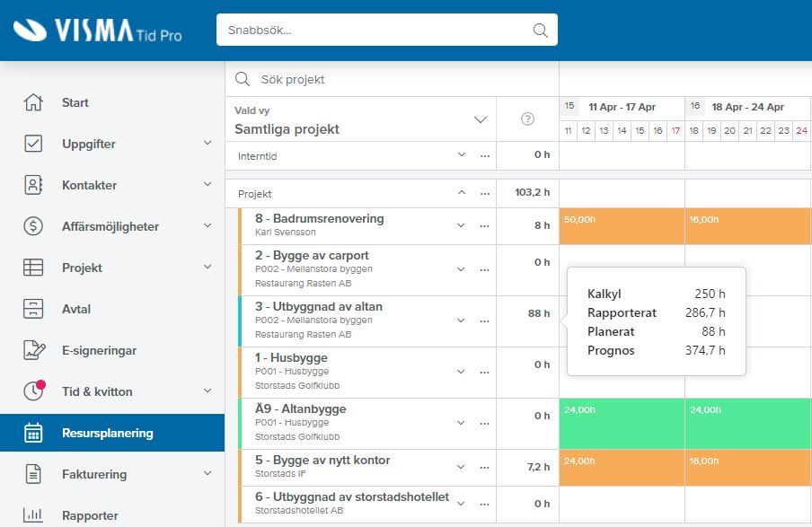Click the green 24,00h Altanbygge week 15 block
This screenshot has height=527, width=812.
point(622,423)
